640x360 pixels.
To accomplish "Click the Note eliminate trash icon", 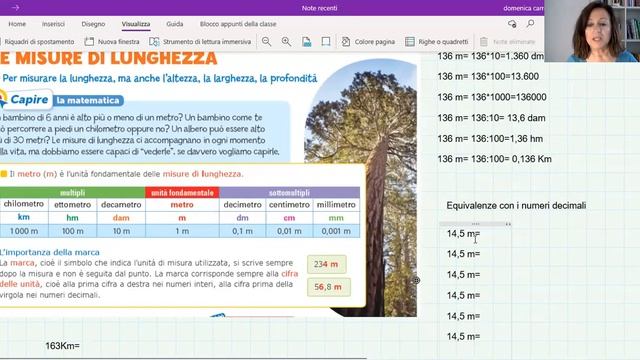I will click(484, 42).
